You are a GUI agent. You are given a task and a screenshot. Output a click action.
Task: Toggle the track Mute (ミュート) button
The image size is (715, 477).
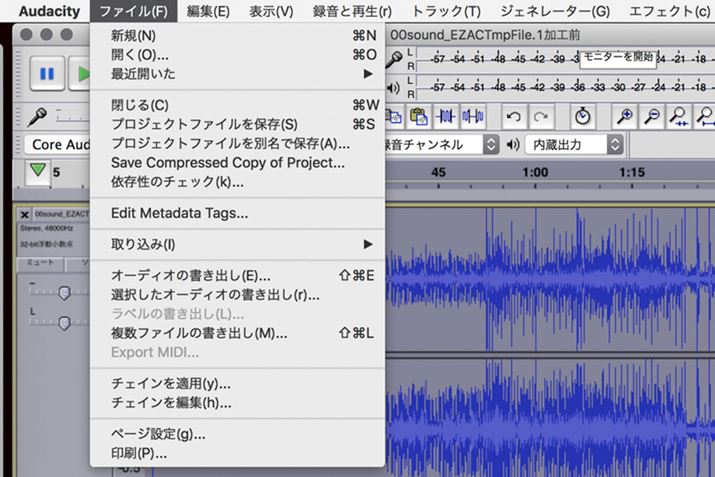point(40,261)
